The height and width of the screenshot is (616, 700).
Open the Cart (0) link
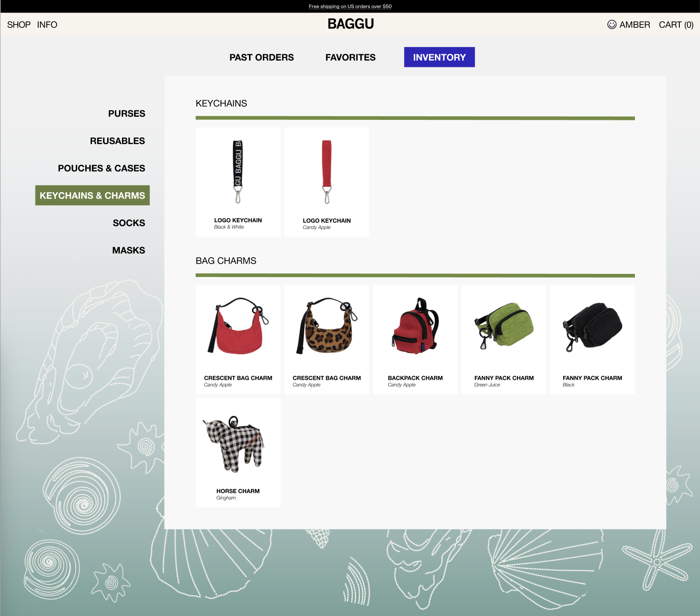(676, 25)
